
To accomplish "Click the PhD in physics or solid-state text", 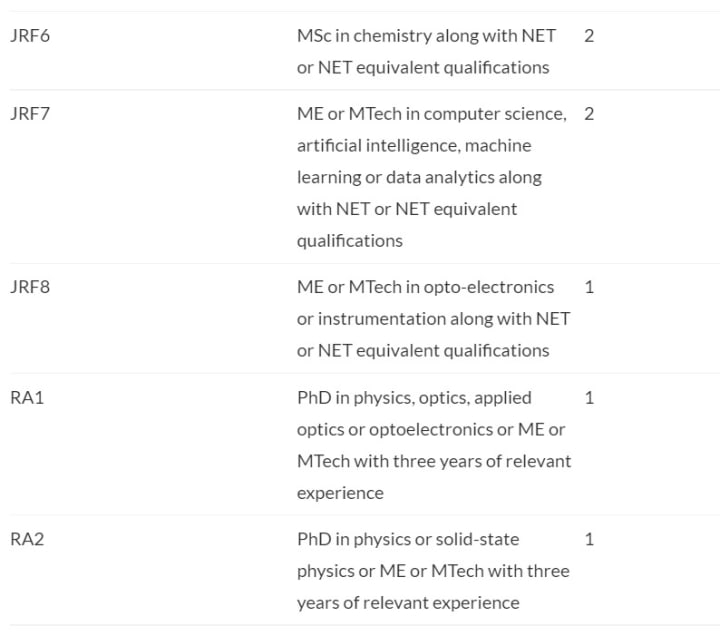I will [408, 540].
